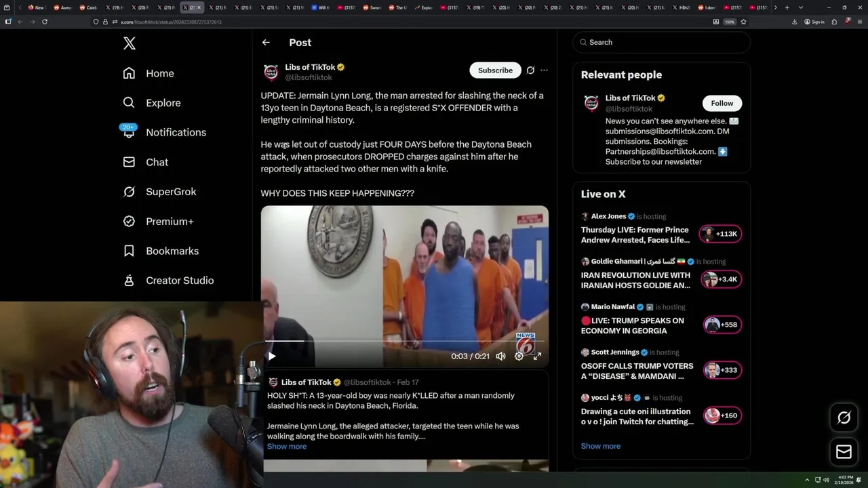The image size is (868, 488).
Task: Open Premium+ in the sidebar
Action: (x=158, y=221)
